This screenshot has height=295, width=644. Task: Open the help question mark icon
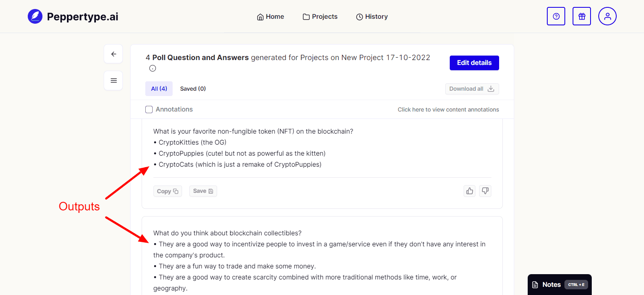point(556,16)
